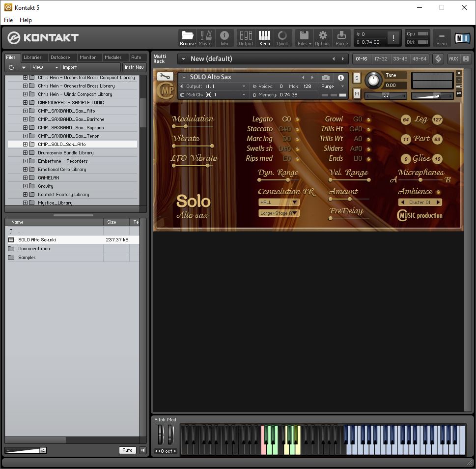The image size is (476, 469).
Task: Select next instrument arrow in header
Action: point(312,78)
